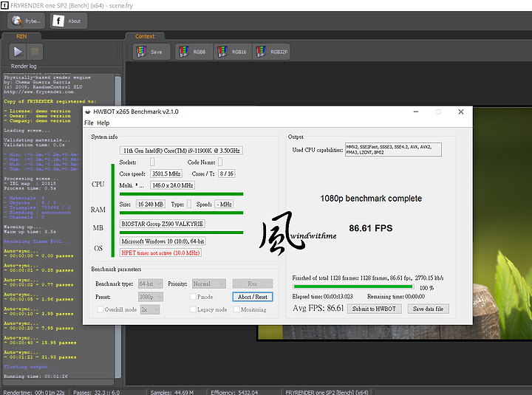Image resolution: width=532 pixels, height=395 pixels.
Task: Click the Render log vertical scrollbar
Action: pyautogui.click(x=117, y=226)
